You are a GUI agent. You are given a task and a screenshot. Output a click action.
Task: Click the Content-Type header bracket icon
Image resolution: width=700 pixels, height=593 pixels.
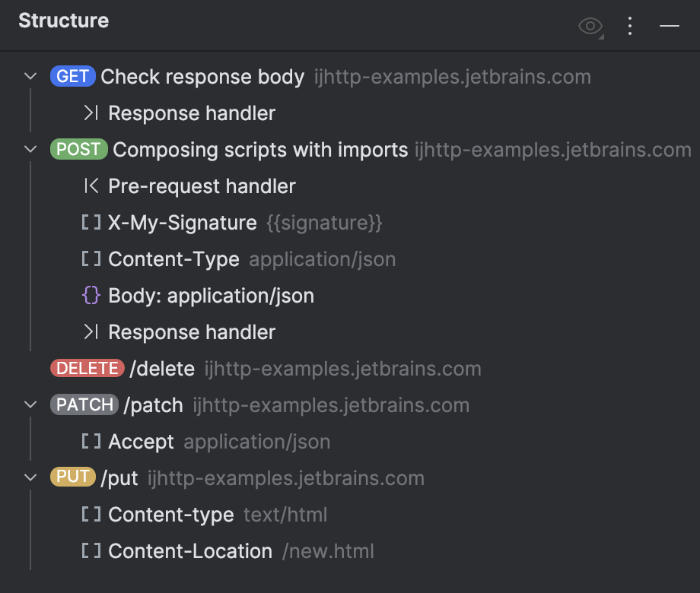[91, 258]
